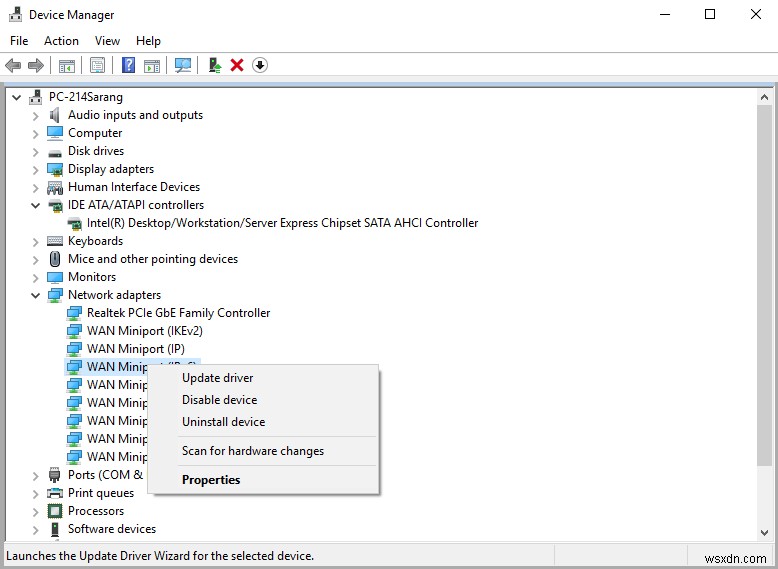Screen dimensions: 778x569
Task: Click red X Uninstall device toolbar icon
Action: [237, 65]
